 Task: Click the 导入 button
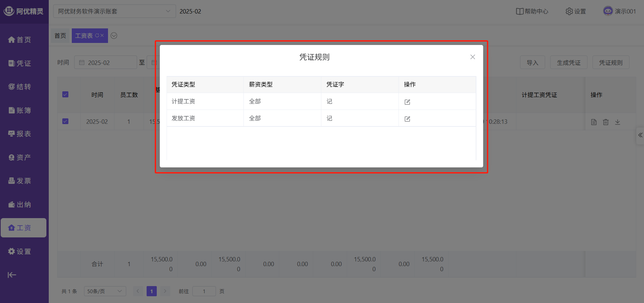(532, 63)
